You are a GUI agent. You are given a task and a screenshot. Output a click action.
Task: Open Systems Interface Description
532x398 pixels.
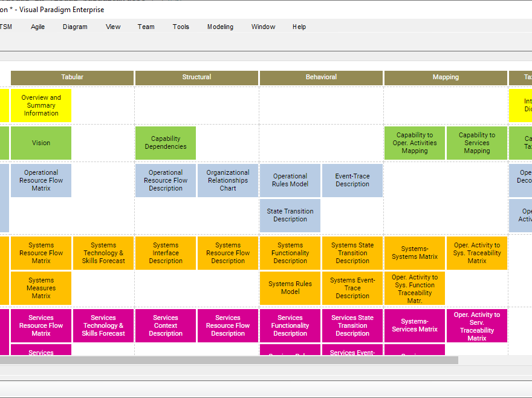166,253
